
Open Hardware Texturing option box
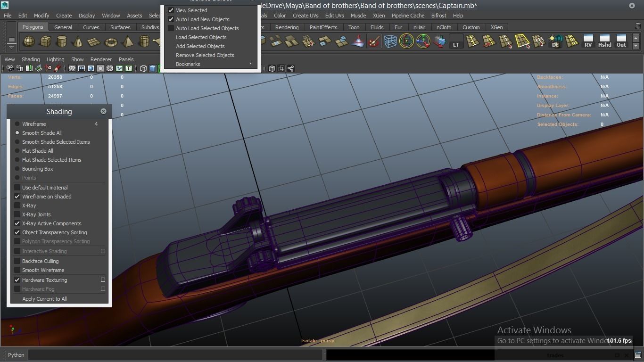pos(103,280)
